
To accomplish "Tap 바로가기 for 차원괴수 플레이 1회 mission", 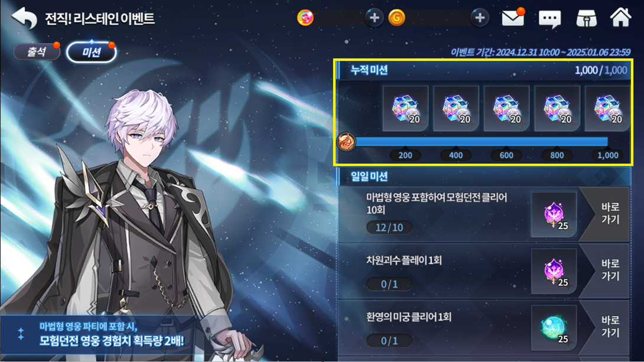I will point(607,270).
